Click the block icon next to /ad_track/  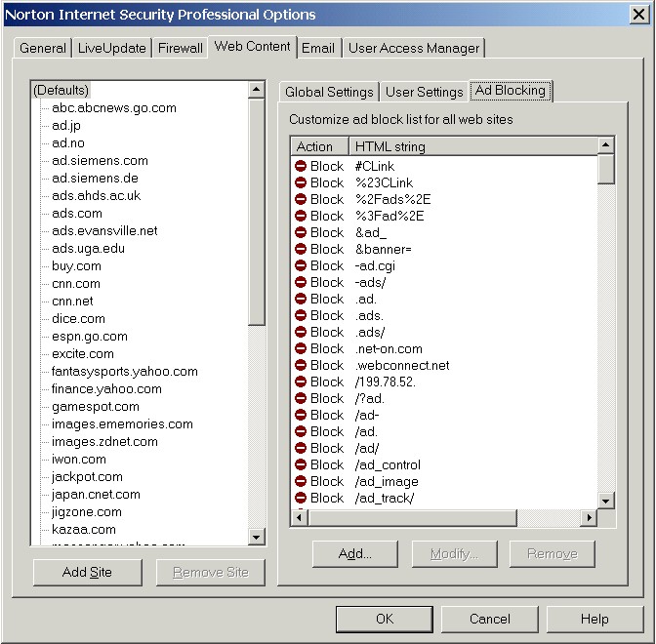[x=301, y=498]
